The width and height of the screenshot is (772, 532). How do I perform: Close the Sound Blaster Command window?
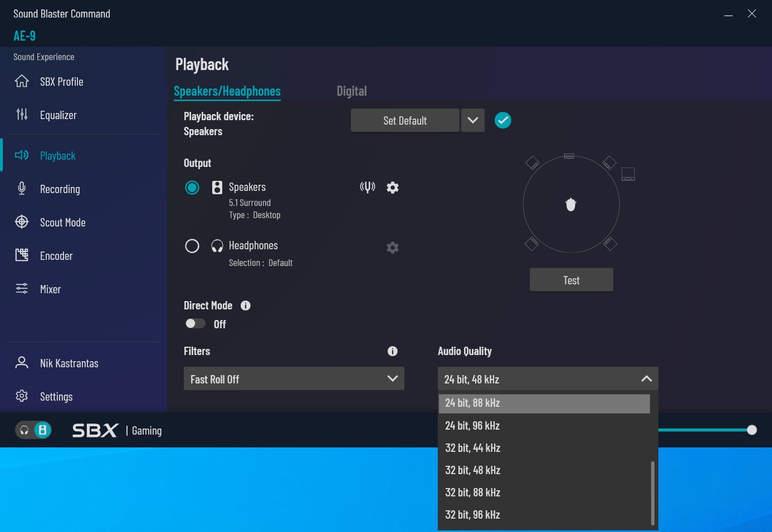(x=752, y=14)
